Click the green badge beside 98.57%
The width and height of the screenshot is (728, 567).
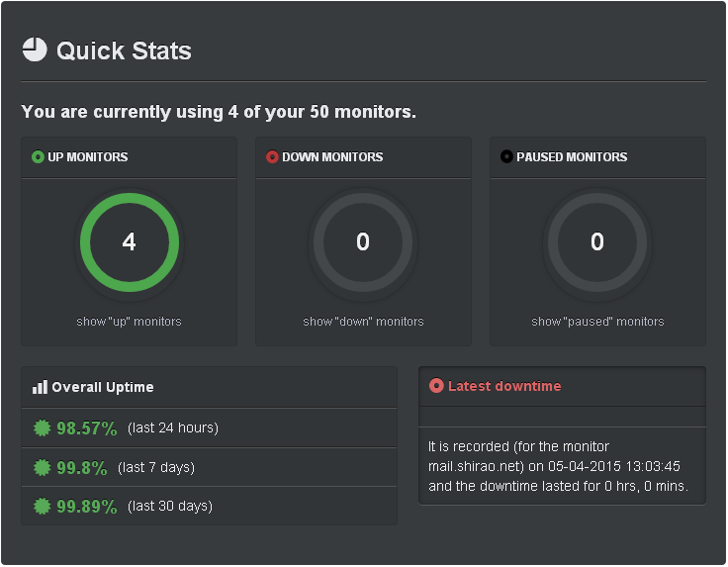tap(42, 427)
